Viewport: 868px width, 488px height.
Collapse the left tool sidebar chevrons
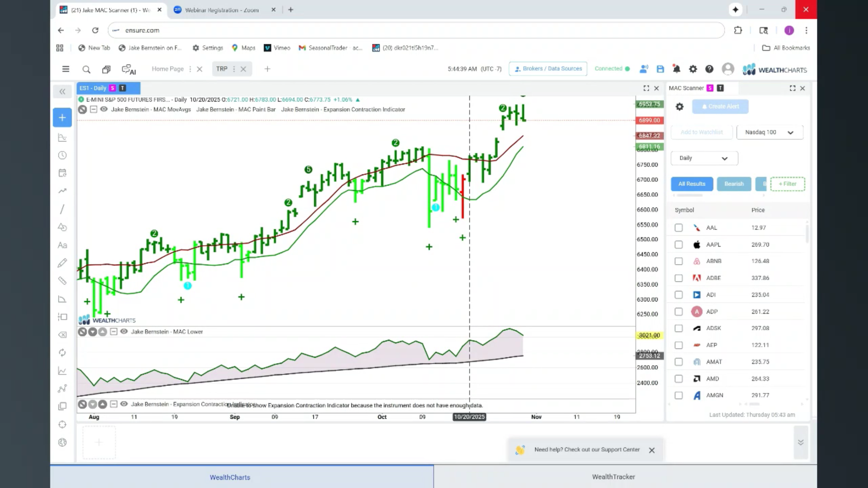(x=62, y=92)
